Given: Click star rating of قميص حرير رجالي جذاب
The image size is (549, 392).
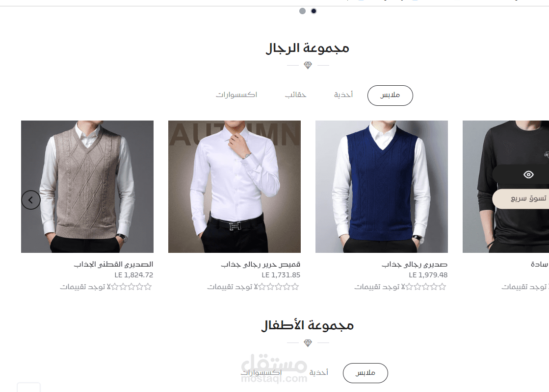Looking at the screenshot, I should click(278, 287).
